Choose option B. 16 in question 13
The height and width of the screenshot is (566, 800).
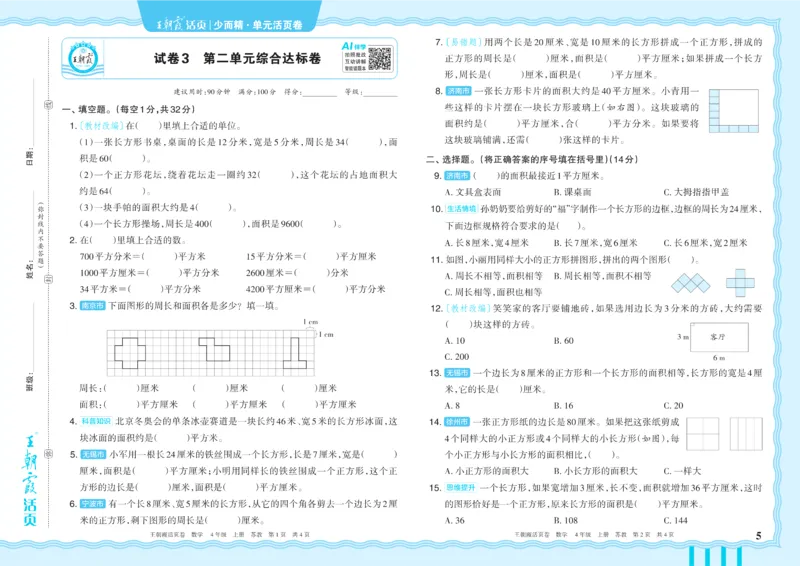[564, 406]
